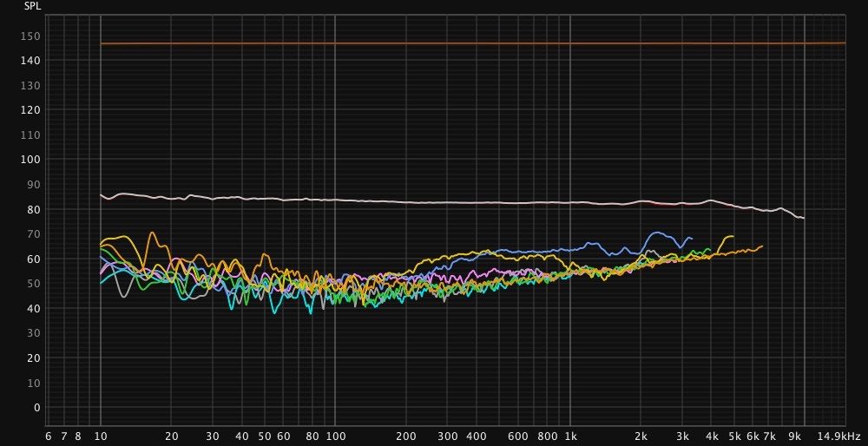Image resolution: width=868 pixels, height=446 pixels.
Task: Click the 5k frequency axis label
Action: (x=735, y=436)
